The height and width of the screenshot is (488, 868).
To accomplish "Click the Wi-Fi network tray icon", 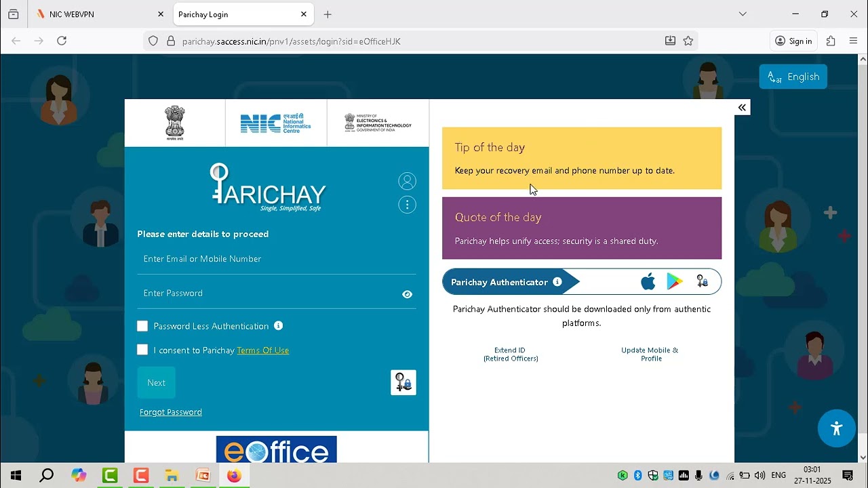I will point(730,476).
